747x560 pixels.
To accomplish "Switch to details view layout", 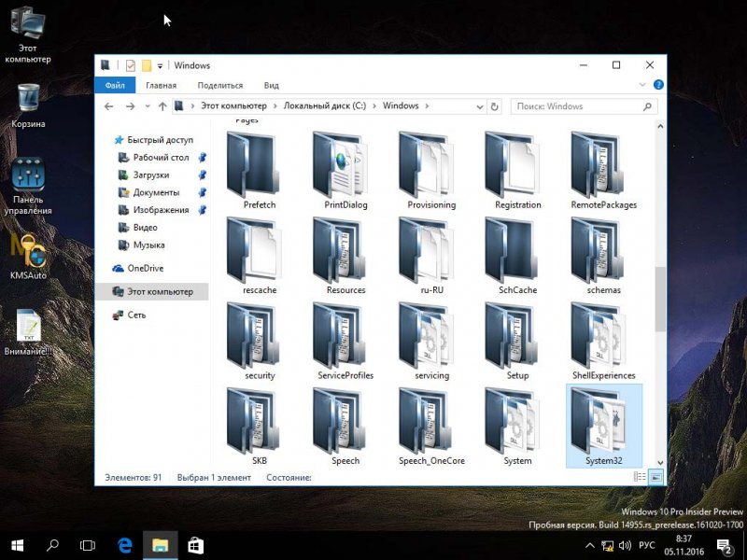I will point(640,477).
